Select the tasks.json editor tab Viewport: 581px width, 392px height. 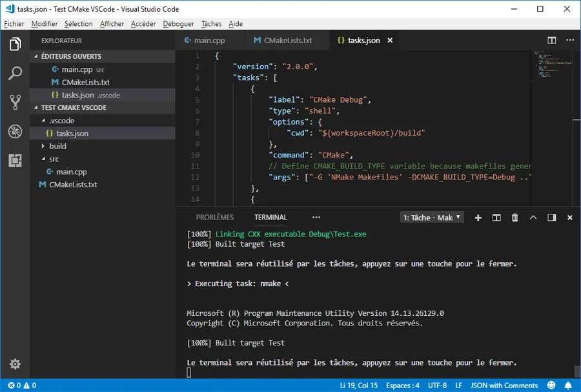click(x=364, y=40)
